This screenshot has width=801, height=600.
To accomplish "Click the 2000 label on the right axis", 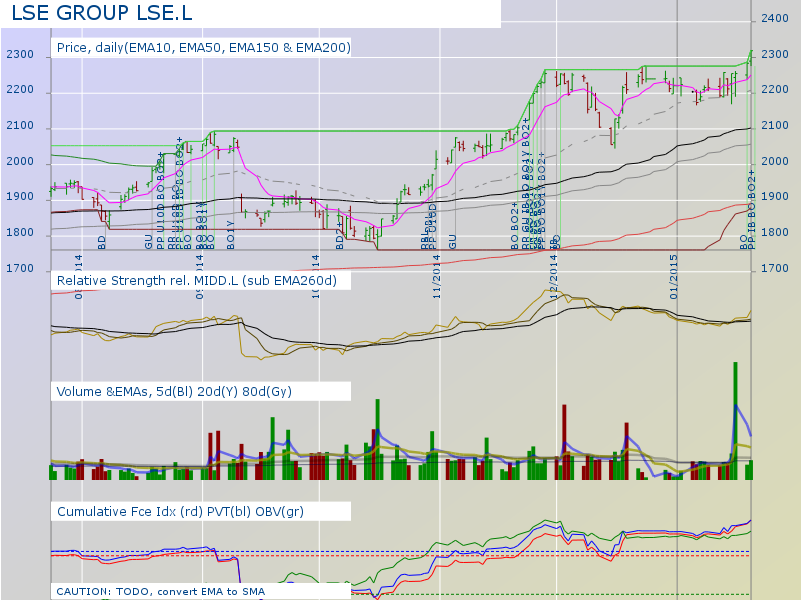I will pyautogui.click(x=774, y=161).
